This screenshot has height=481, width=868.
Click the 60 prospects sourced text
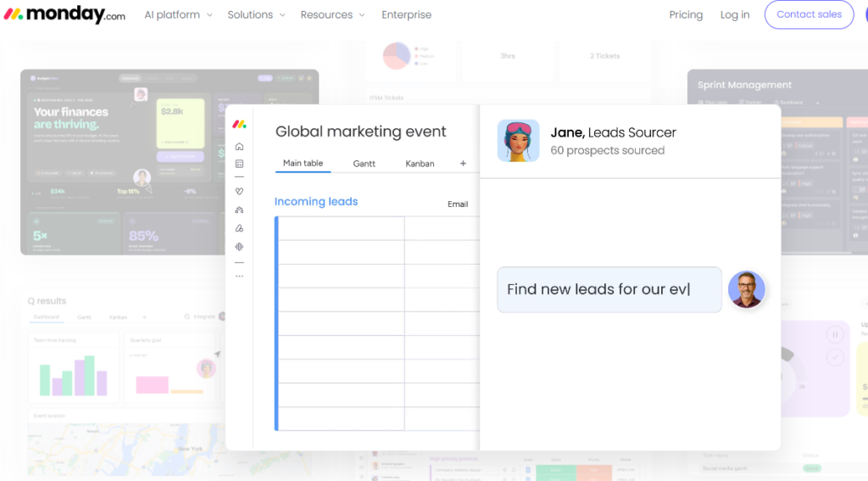tap(607, 150)
